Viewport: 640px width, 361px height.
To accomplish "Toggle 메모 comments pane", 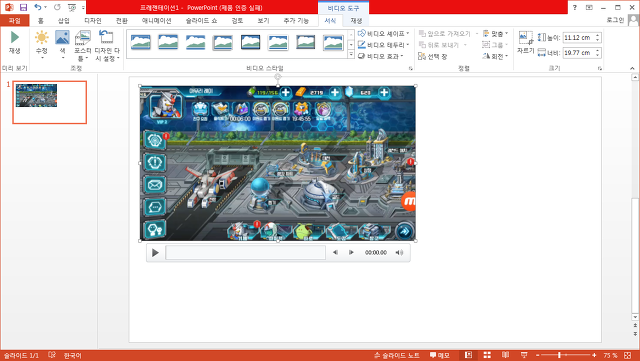I will 440,355.
